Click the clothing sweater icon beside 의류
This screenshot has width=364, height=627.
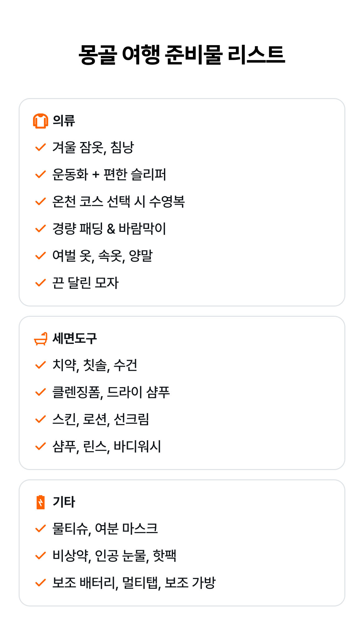(40, 121)
